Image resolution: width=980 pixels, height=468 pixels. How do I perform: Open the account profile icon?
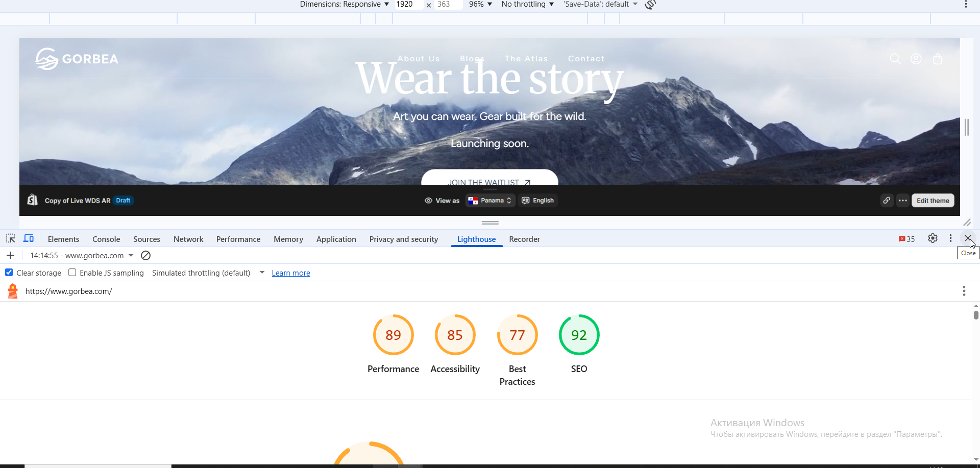(916, 59)
